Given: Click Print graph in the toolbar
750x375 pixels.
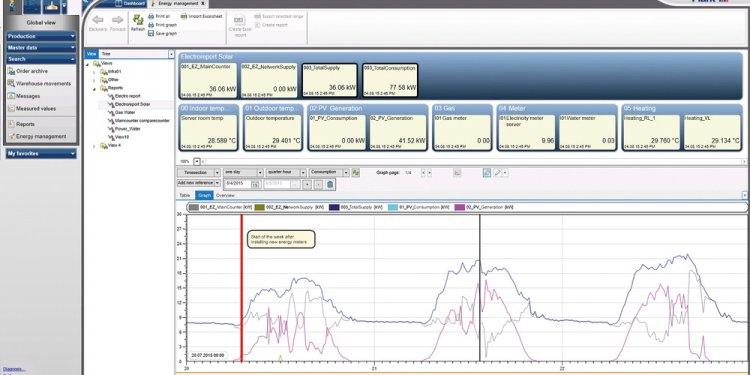Looking at the screenshot, I should [163, 24].
